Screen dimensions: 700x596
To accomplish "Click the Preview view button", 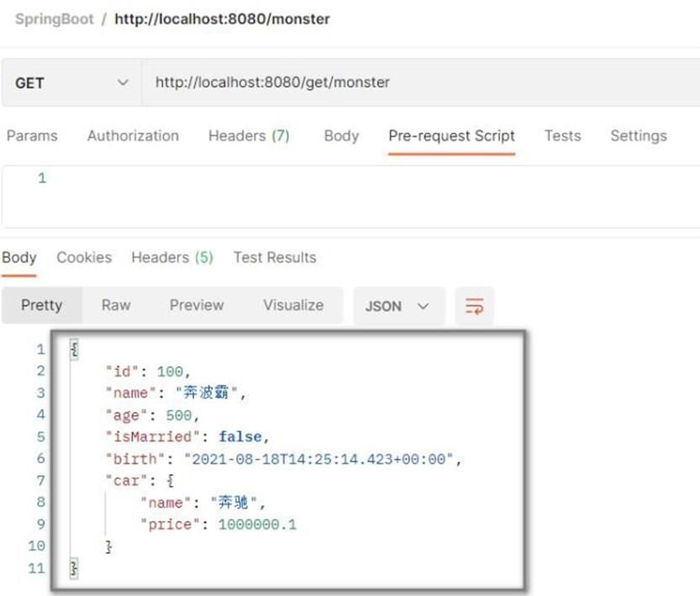I will (197, 306).
